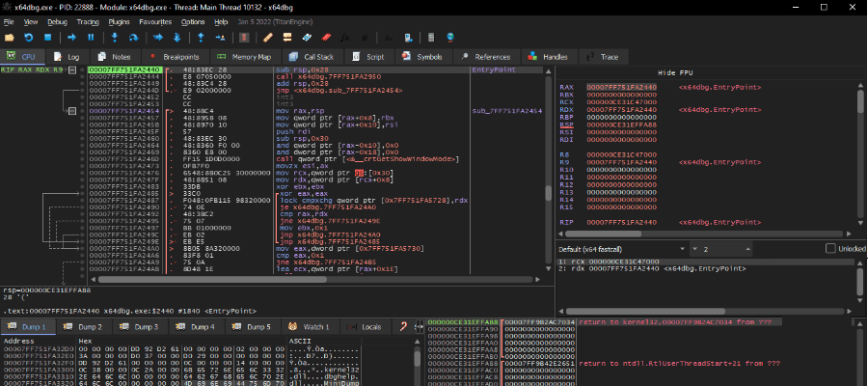Collapse the sub_7FF751FA2454 function fold box
The image size is (868, 386).
pos(72,111)
